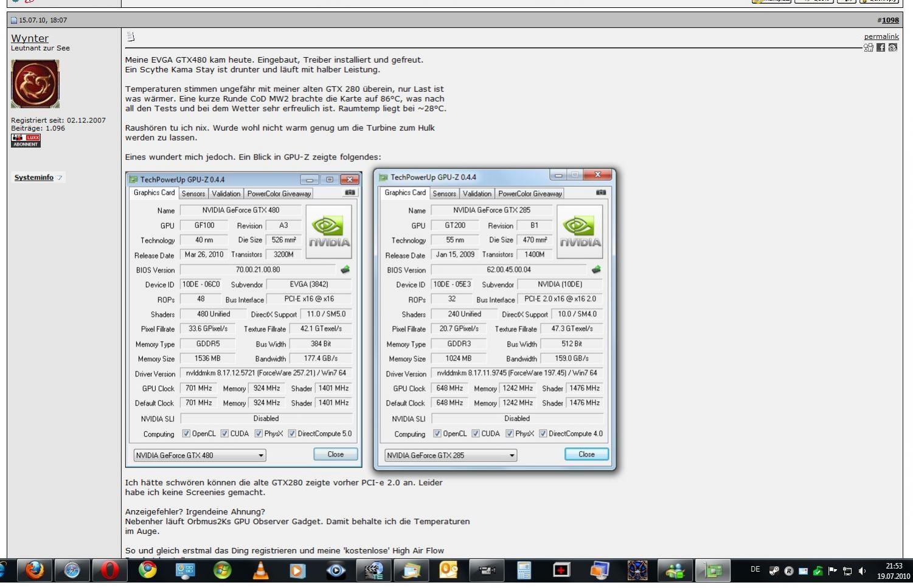
Task: Share the post on Facebook
Action: (x=881, y=47)
